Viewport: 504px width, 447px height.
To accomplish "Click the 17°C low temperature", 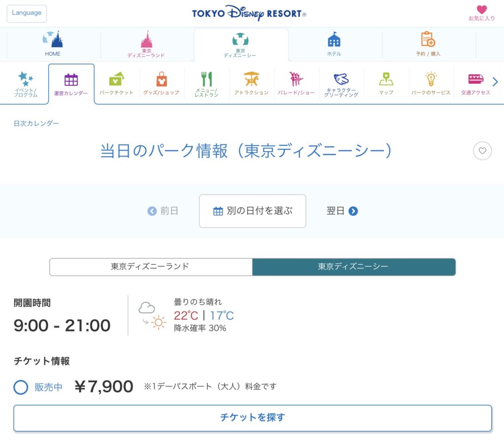I will [222, 316].
